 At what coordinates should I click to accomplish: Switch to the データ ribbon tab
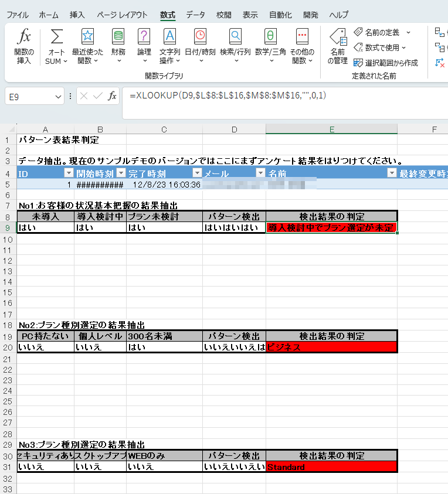[196, 15]
